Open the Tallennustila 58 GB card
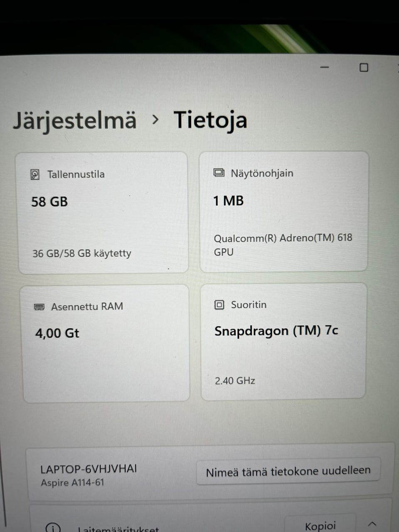 103,213
